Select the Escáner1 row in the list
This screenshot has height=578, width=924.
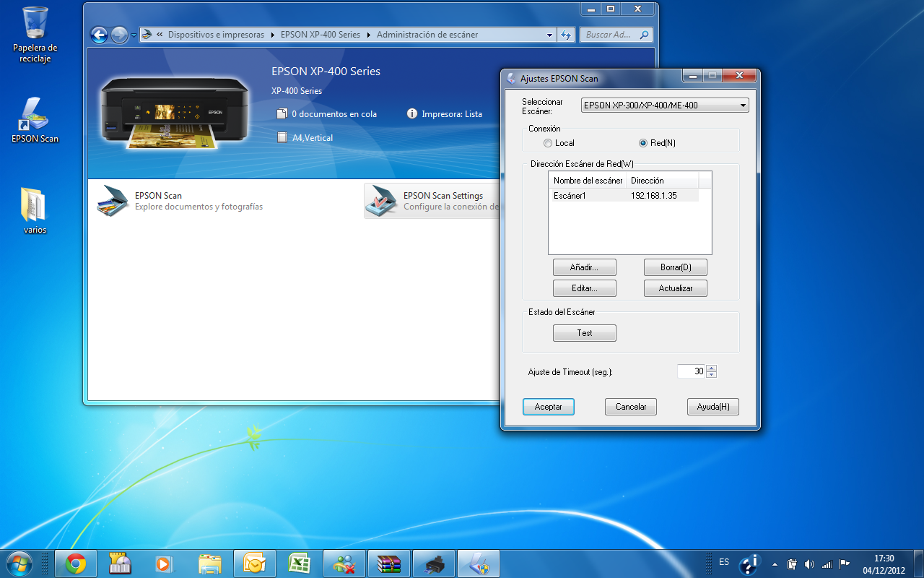624,196
